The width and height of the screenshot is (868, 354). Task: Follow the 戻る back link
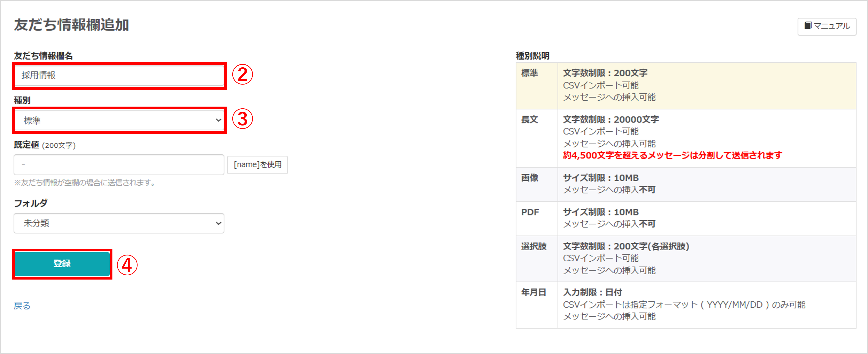(22, 306)
